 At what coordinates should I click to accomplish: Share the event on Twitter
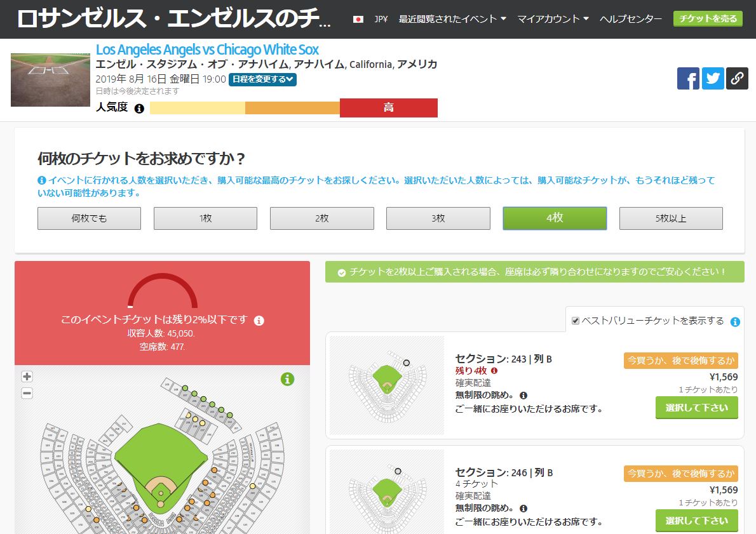(x=713, y=79)
